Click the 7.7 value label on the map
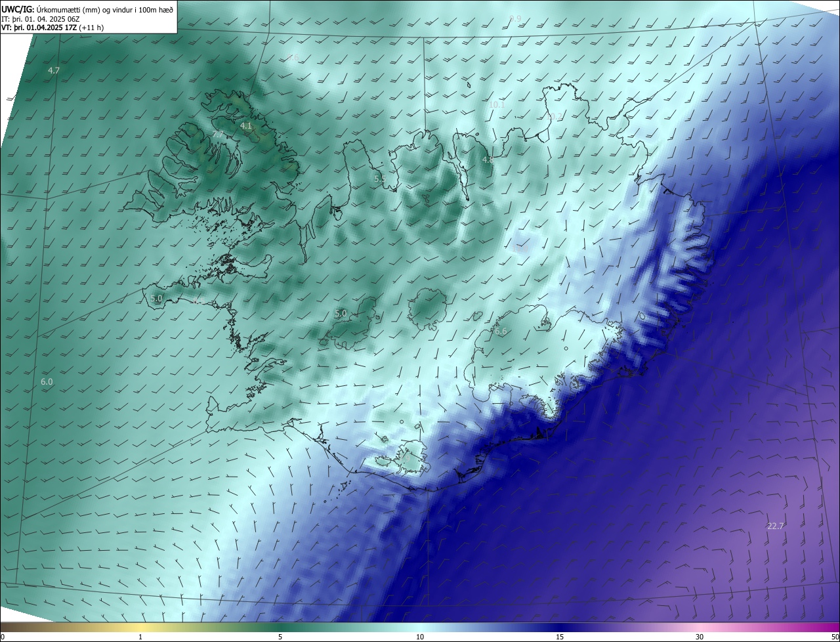This screenshot has width=840, height=642. click(x=218, y=135)
